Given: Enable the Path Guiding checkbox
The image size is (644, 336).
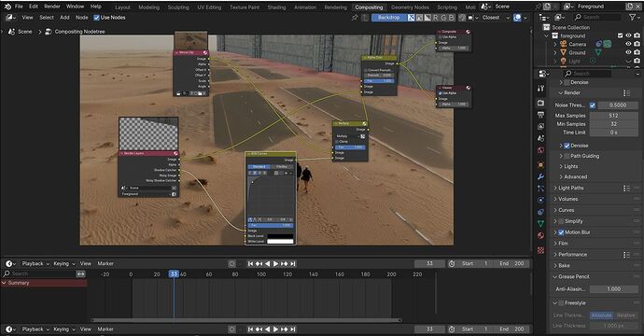Looking at the screenshot, I should [x=567, y=156].
